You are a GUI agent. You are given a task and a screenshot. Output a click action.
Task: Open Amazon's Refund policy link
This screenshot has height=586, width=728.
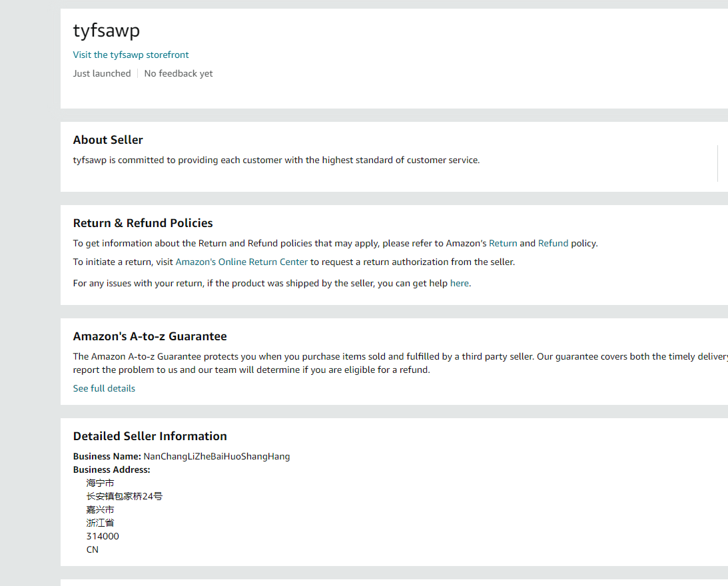(553, 243)
